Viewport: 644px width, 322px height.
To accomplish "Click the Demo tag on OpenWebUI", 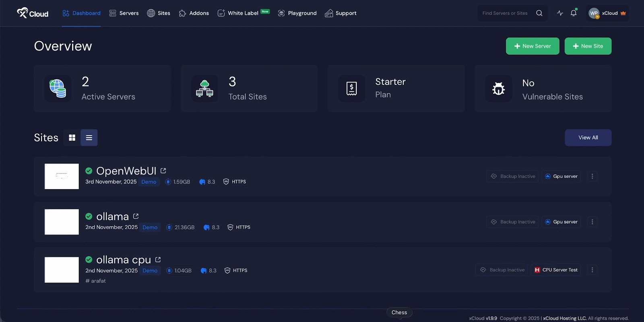I will 149,182.
